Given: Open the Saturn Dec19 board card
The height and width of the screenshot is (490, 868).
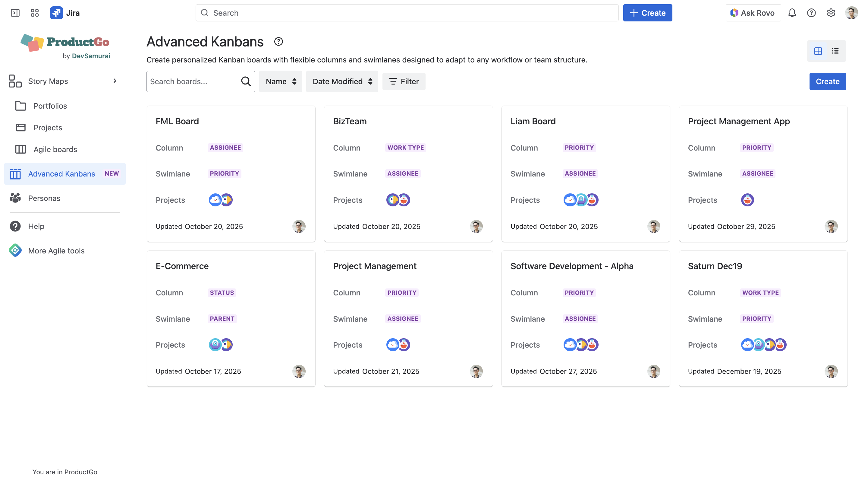Looking at the screenshot, I should point(715,266).
